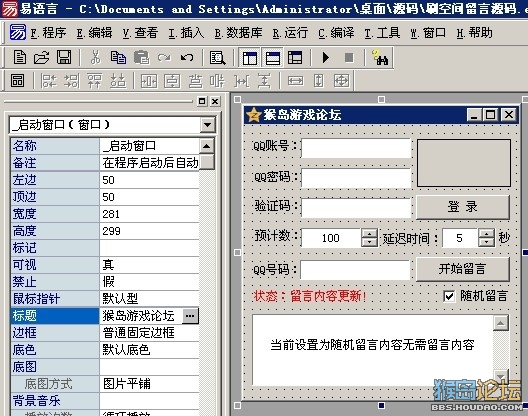
Task: Click the Copy icon in toolbar
Action: [118, 57]
